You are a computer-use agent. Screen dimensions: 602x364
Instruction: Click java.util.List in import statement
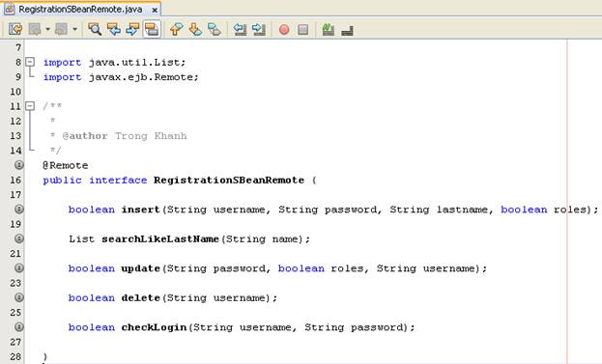[134, 62]
